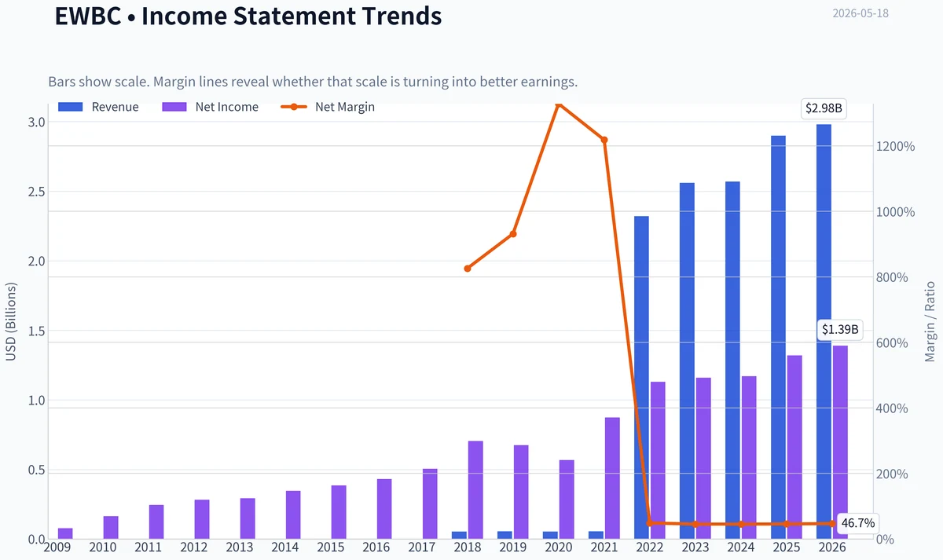
Task: Click the 2025 Revenue bar
Action: tap(778, 338)
